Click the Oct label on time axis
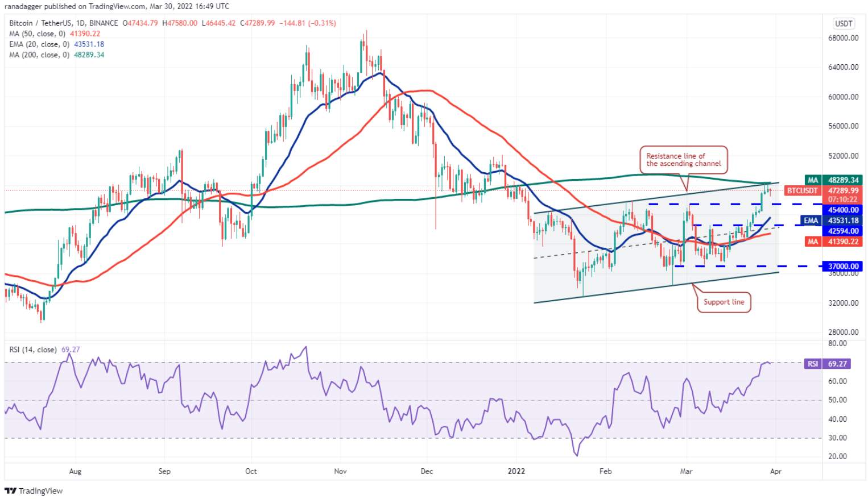Viewport: 868px width, 499px height. 251,471
